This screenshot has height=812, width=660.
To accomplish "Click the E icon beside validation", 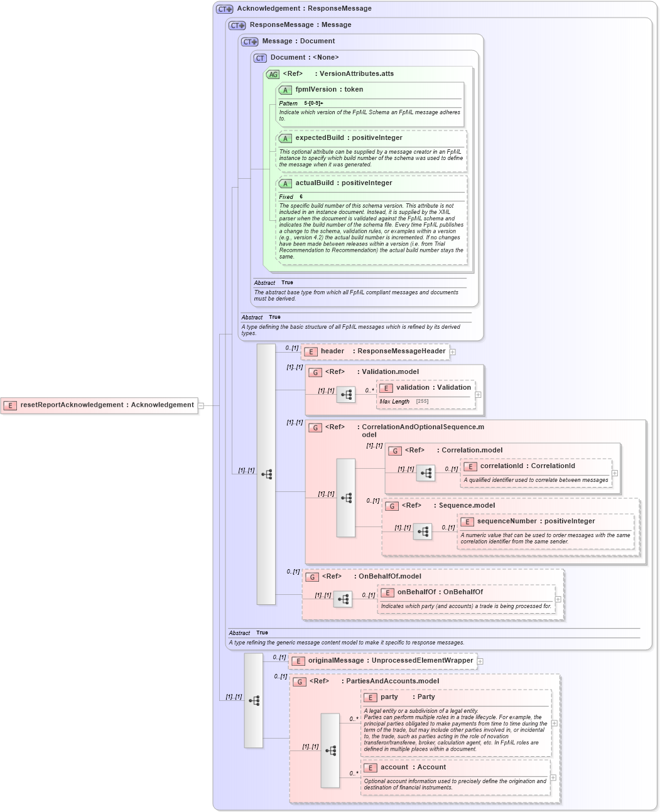I will click(386, 388).
